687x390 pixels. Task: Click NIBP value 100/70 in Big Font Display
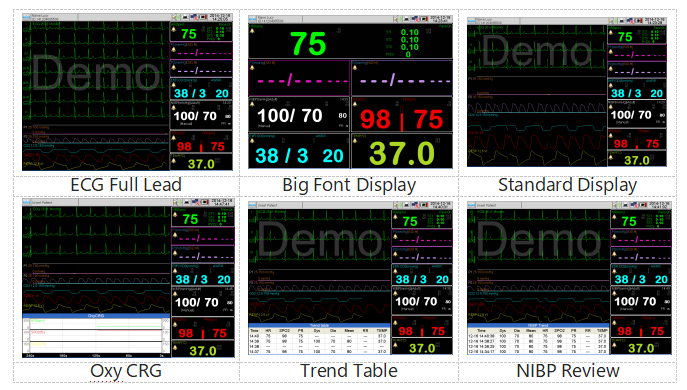click(x=290, y=116)
